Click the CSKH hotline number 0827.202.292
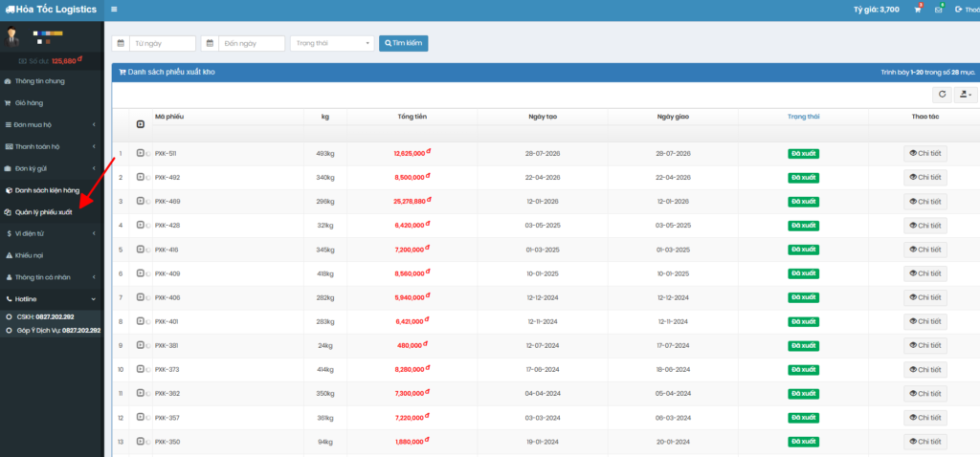Viewport: 980px width, 457px height. click(x=55, y=317)
